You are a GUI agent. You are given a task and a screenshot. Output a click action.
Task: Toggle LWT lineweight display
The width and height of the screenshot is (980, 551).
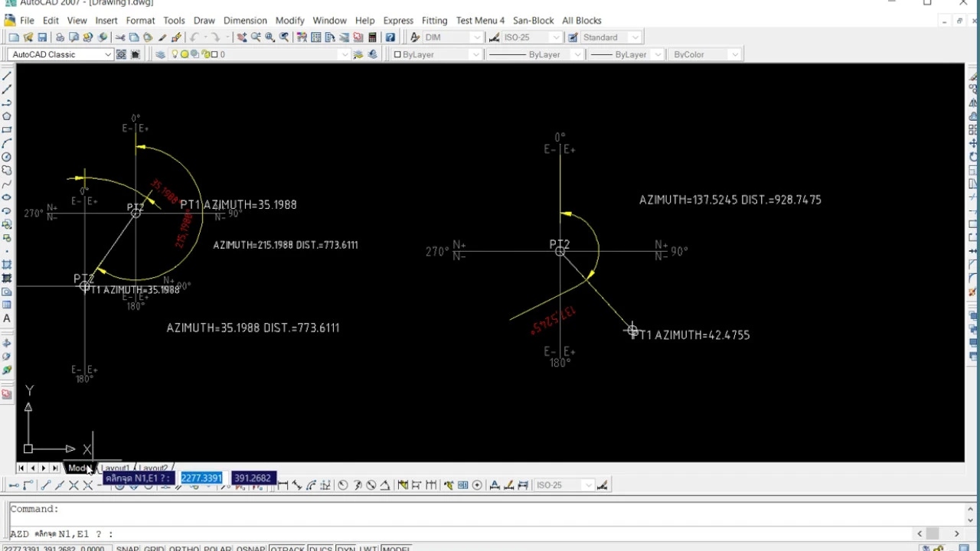367,549
